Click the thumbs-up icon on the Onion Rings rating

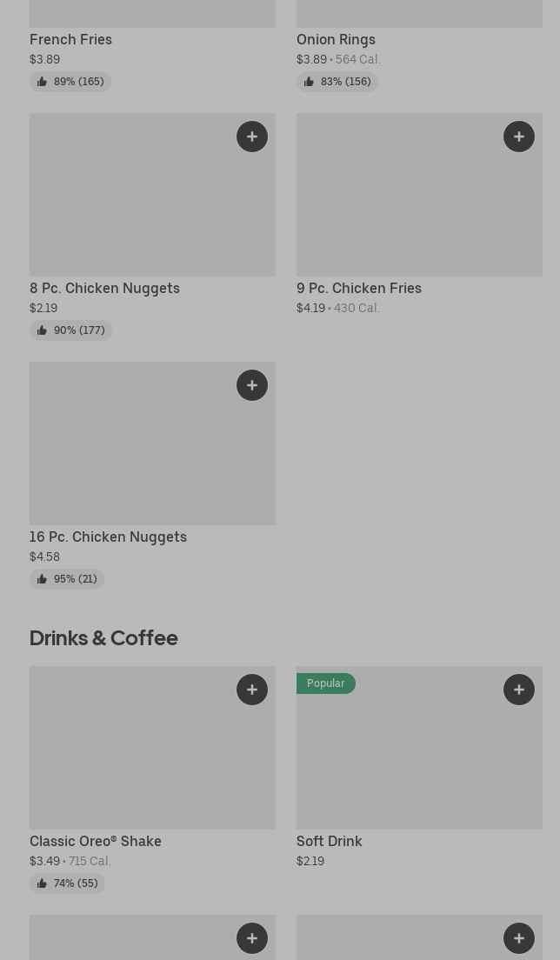click(309, 82)
